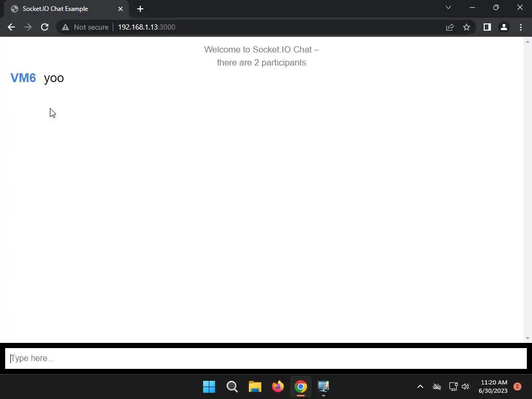Open network status tray icon
The image size is (532, 399).
(453, 387)
